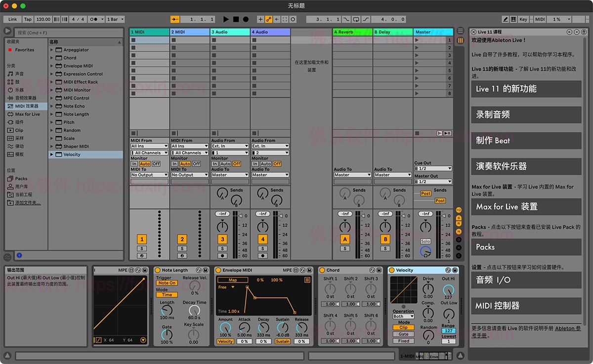Image resolution: width=593 pixels, height=364 pixels.
Task: Open the 1 Bar quantization dropdown
Action: [115, 19]
